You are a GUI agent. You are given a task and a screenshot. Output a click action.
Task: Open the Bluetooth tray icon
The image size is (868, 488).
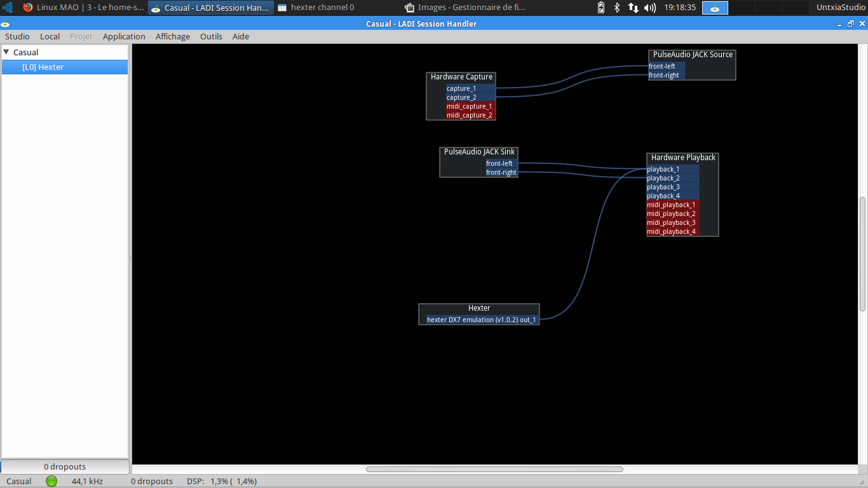coord(616,8)
